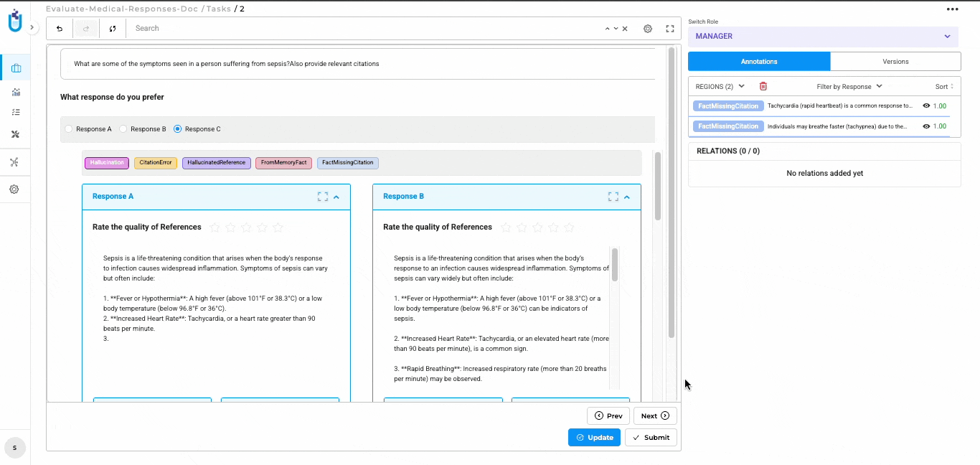Toggle visibility of the Tachycardia annotation region
980x465 pixels.
pos(926,106)
